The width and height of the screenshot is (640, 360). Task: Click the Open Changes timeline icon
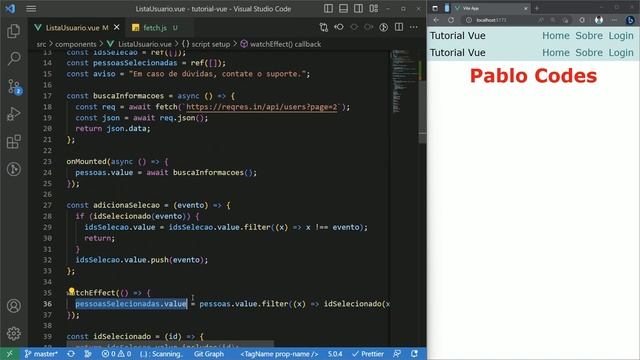click(384, 27)
